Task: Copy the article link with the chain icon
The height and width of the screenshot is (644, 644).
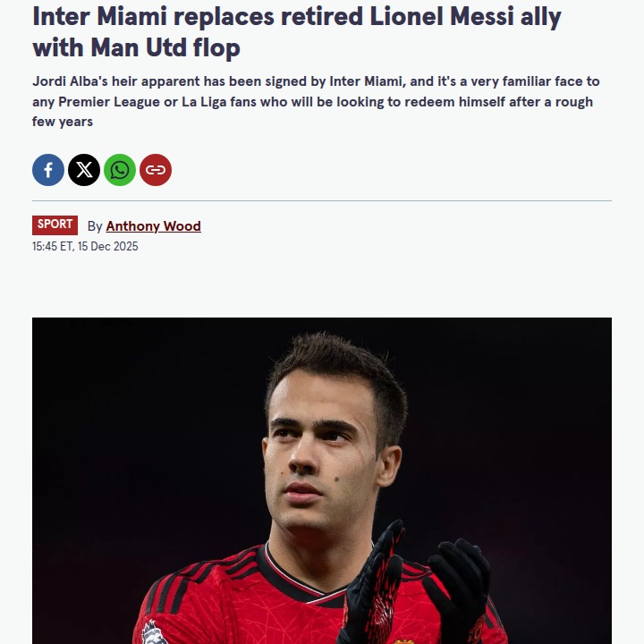Action: pos(156,170)
